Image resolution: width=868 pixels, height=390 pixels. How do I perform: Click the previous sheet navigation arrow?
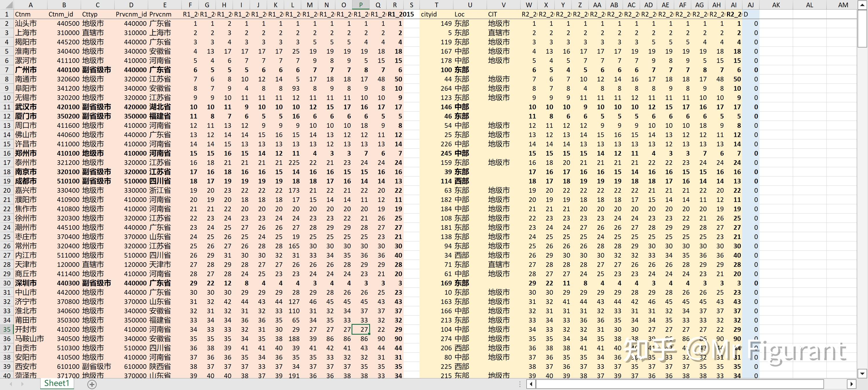[x=11, y=384]
